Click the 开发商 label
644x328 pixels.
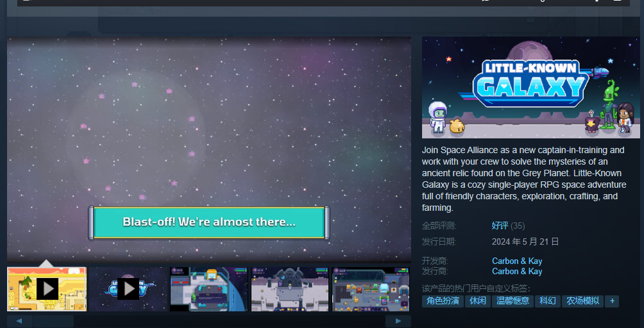pyautogui.click(x=436, y=261)
